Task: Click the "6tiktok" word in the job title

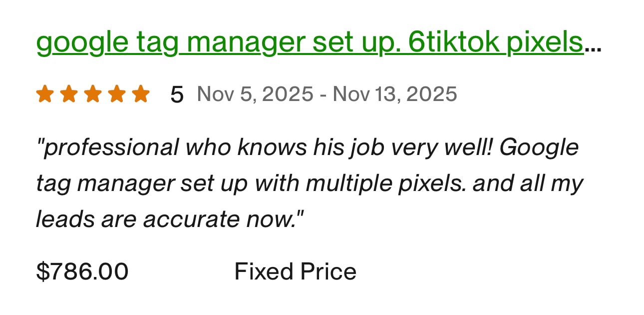Action: (454, 43)
